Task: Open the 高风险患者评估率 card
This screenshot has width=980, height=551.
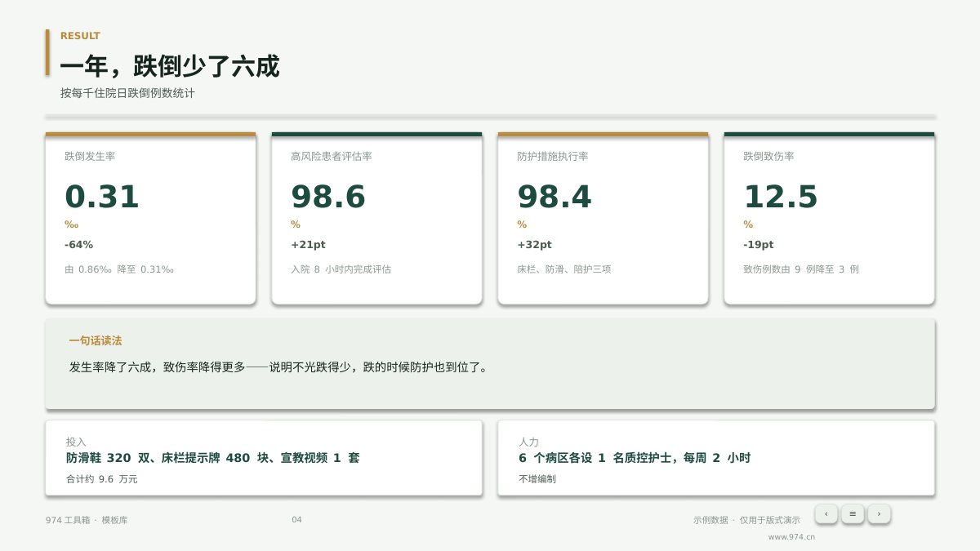Action: [376, 218]
